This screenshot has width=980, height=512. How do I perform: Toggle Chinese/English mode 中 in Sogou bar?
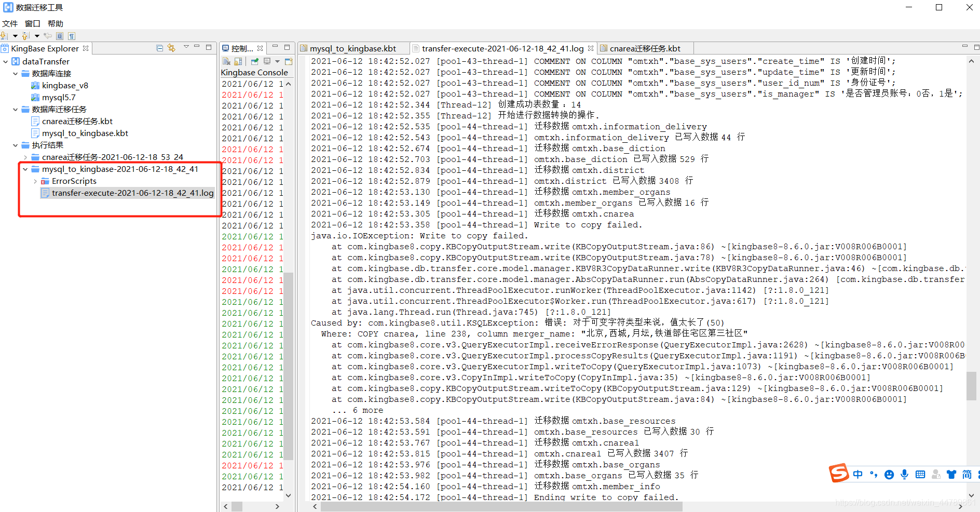858,474
